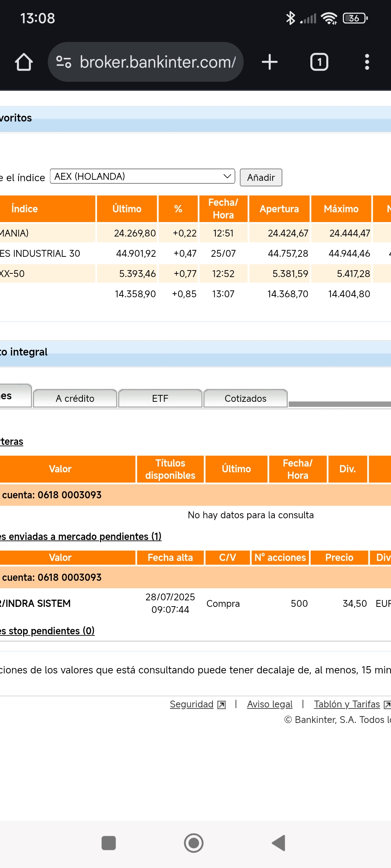Click the Div. header in portfolio table
The height and width of the screenshot is (868, 391).
[348, 469]
